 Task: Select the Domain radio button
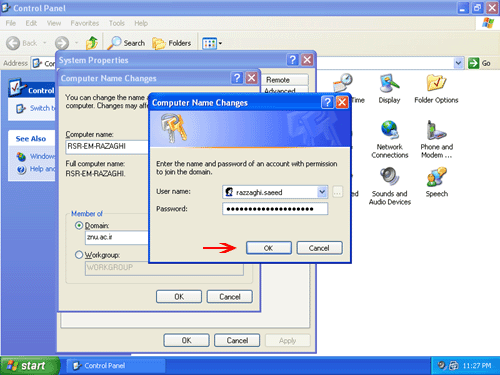point(79,226)
